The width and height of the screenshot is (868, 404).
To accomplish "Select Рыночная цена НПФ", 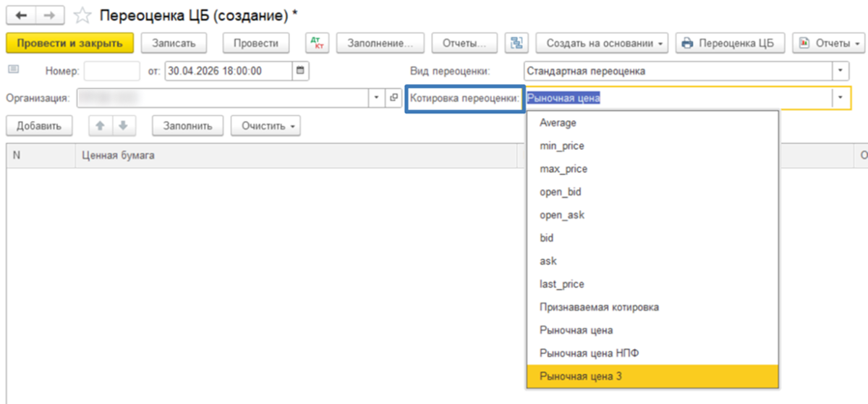I will [x=653, y=353].
